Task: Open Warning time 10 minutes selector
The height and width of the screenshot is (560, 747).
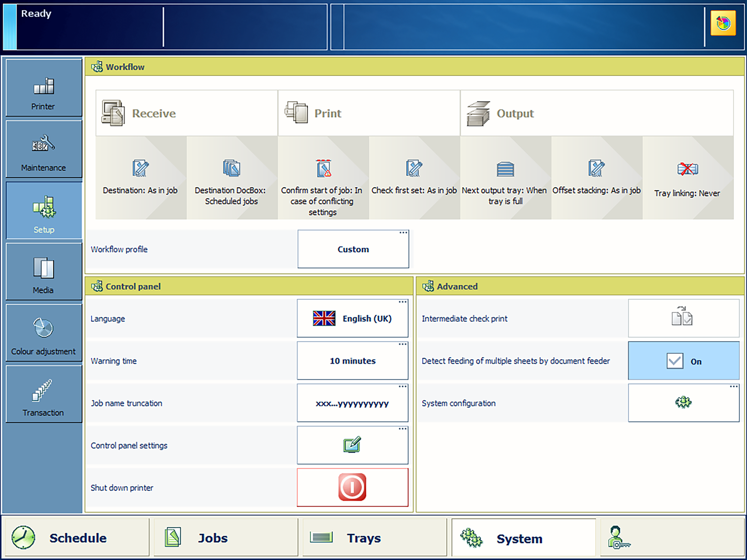Action: [x=352, y=361]
